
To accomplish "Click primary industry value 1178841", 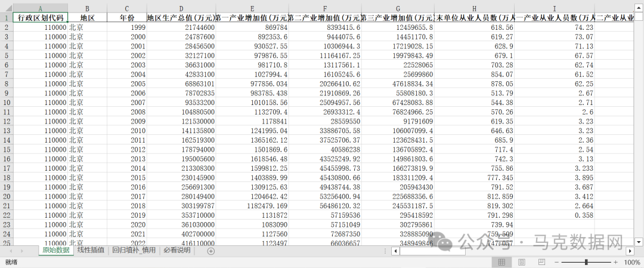I will (x=252, y=121).
